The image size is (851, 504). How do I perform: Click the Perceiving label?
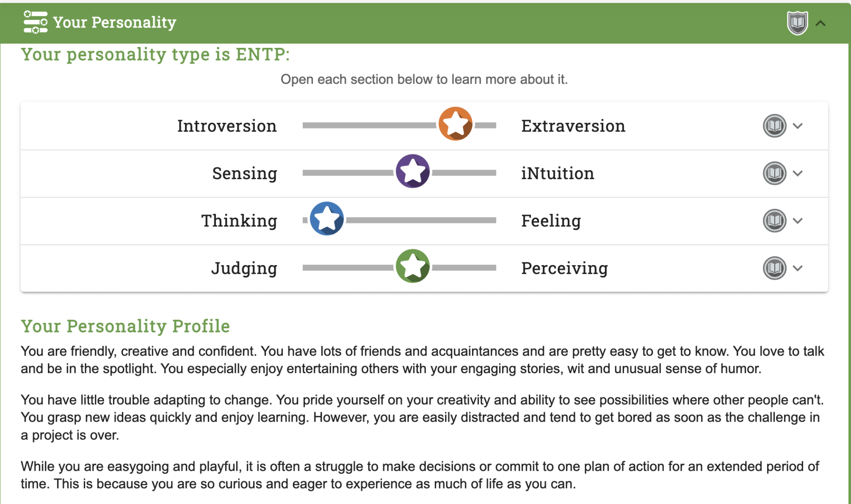(564, 268)
